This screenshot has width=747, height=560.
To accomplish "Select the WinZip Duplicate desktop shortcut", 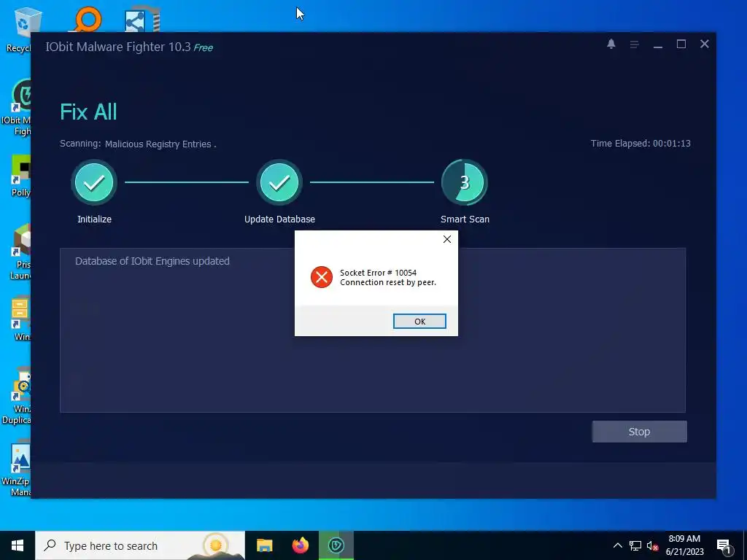I will [x=18, y=395].
